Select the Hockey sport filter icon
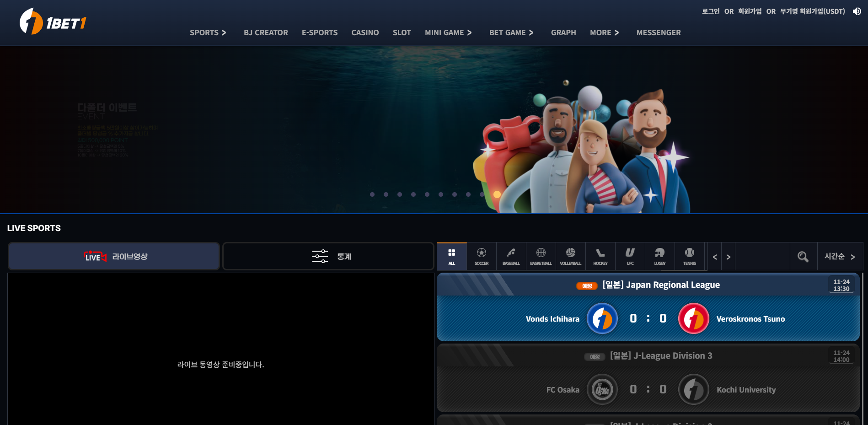Screen dimensions: 868x425 click(x=600, y=256)
